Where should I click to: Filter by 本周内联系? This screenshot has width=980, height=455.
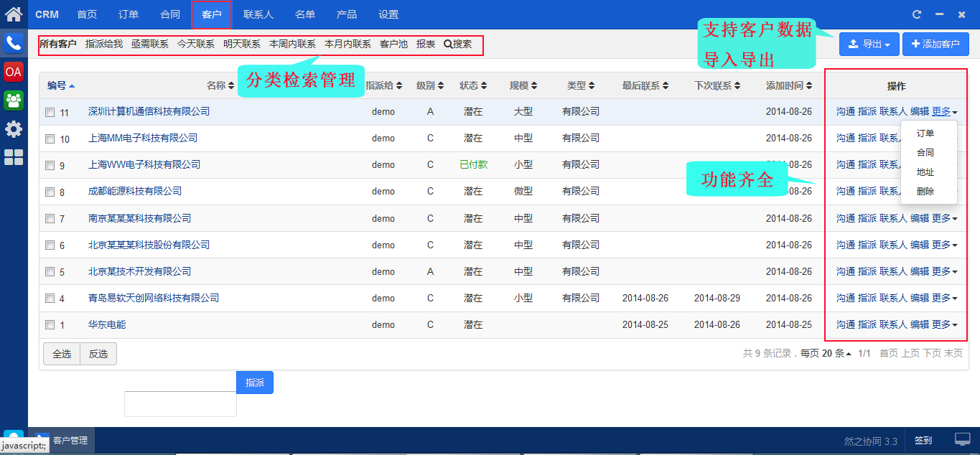click(x=292, y=44)
